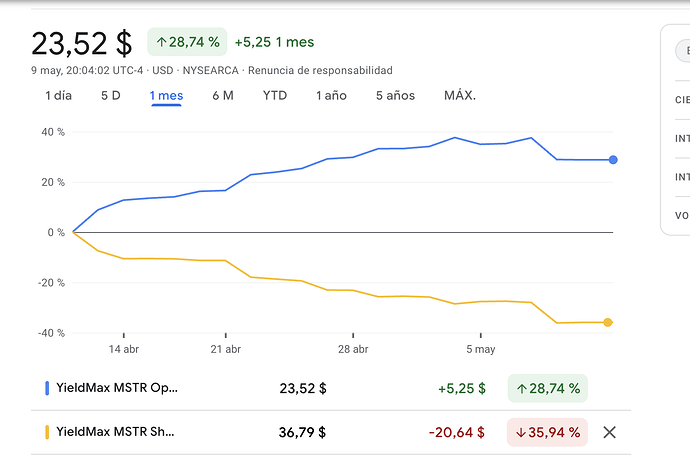The image size is (690, 465).
Task: Switch to the 5 D range tab
Action: pos(111,95)
